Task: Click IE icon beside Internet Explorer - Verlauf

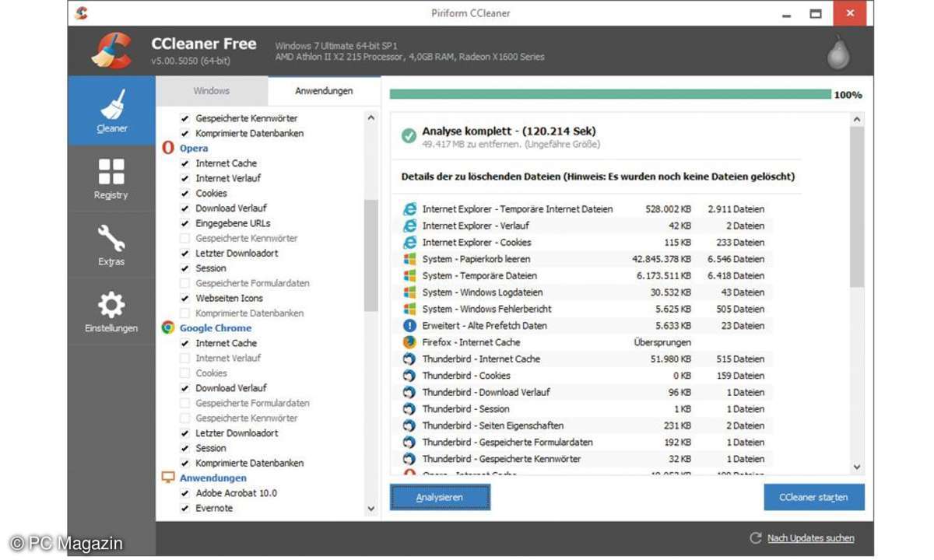Action: coord(409,226)
